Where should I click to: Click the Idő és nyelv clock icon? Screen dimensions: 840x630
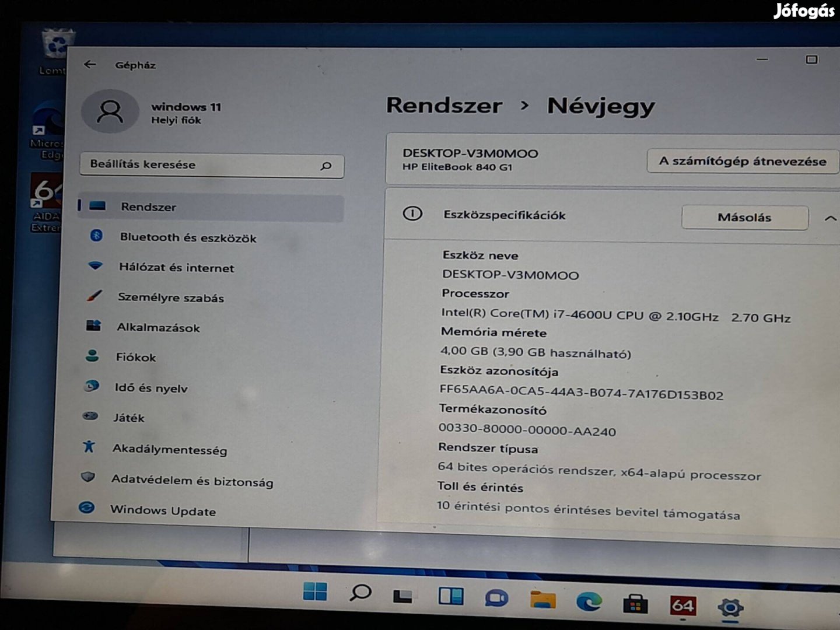click(x=92, y=386)
